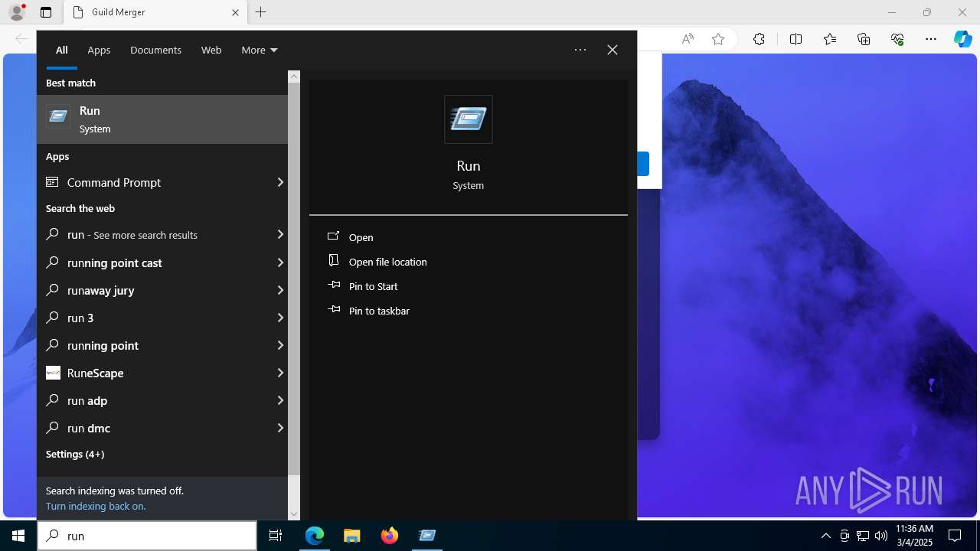Click the taskbar search box

click(147, 536)
